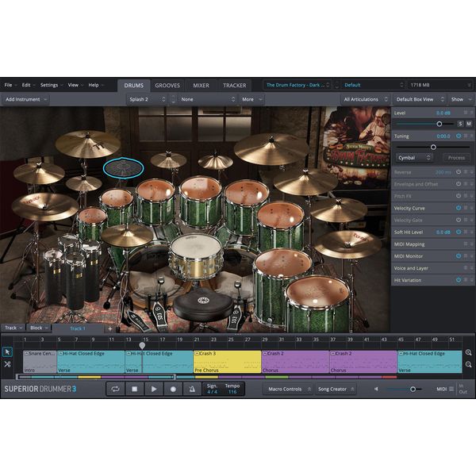Open Add Instrument dropdown
This screenshot has width=476, height=476.
(x=26, y=99)
